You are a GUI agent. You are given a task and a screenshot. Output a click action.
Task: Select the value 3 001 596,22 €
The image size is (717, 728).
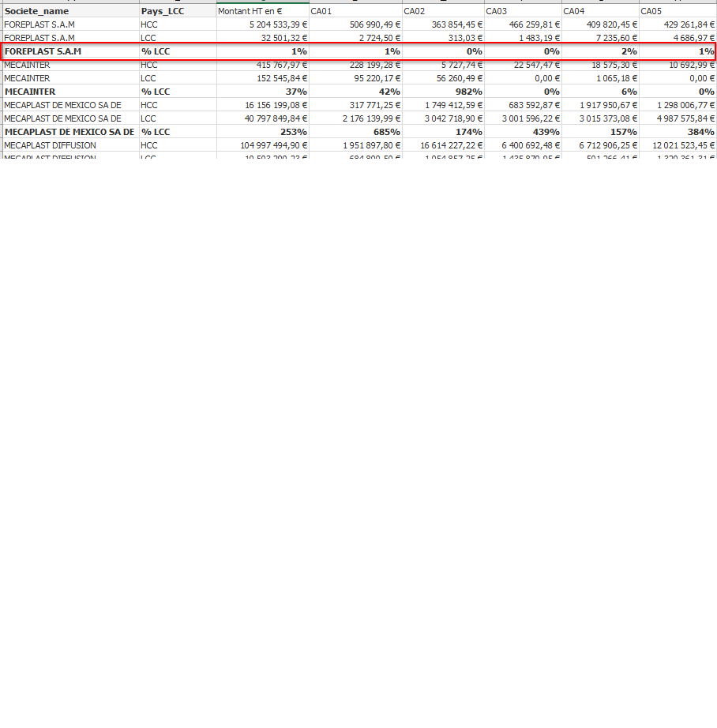(x=524, y=118)
